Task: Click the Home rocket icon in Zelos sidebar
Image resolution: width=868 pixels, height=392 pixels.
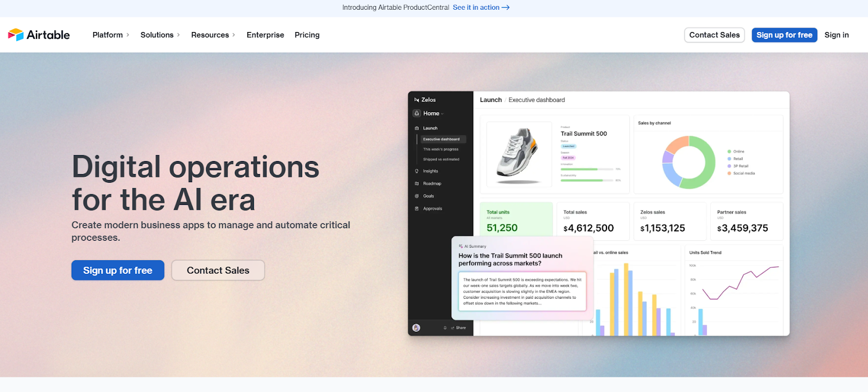Action: 417,113
